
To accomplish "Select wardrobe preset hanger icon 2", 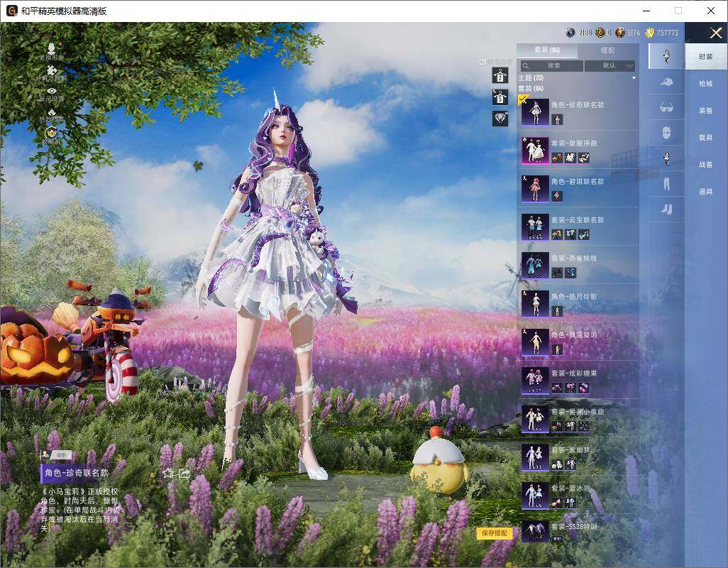I will [500, 75].
